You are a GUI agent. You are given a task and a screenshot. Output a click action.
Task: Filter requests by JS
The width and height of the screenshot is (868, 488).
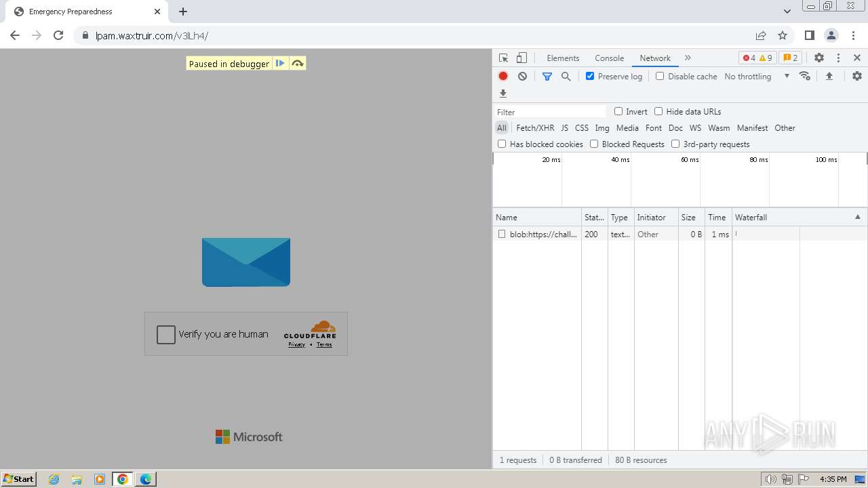(564, 128)
